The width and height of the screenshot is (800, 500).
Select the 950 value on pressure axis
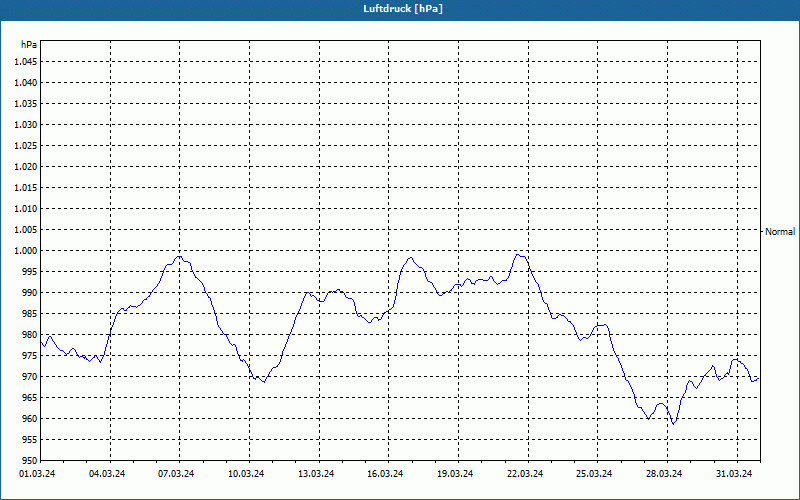30,461
